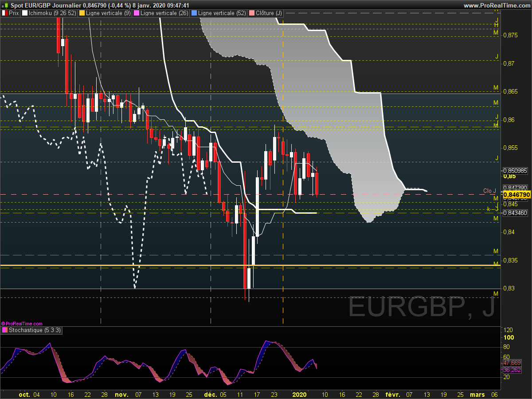Click the current price label 0,846790 on axis
Image resolution: width=532 pixels, height=399 pixels.
coord(517,194)
